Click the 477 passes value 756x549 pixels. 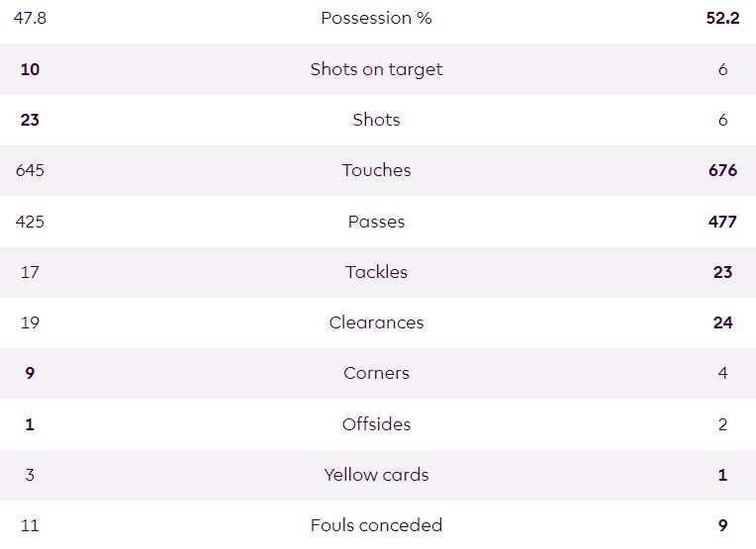pos(722,222)
